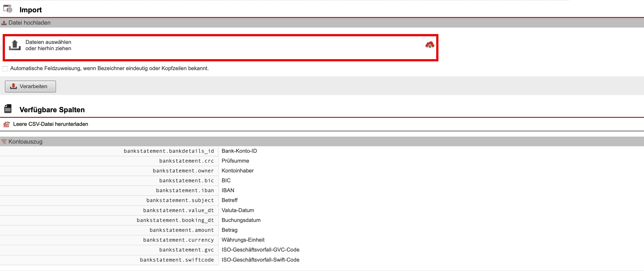This screenshot has width=644, height=271.
Task: Click the document icon beside Verfügbare Spalten
Action: [x=8, y=109]
